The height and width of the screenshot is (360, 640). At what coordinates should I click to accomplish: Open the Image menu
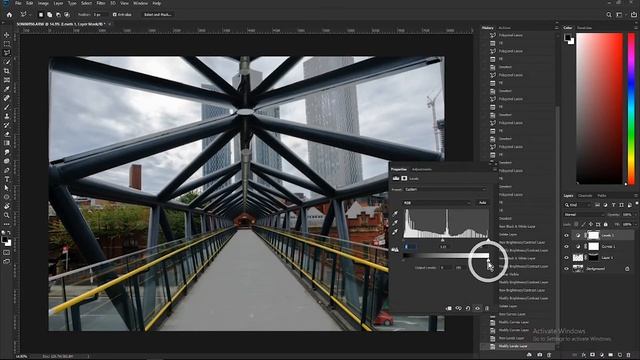point(43,3)
